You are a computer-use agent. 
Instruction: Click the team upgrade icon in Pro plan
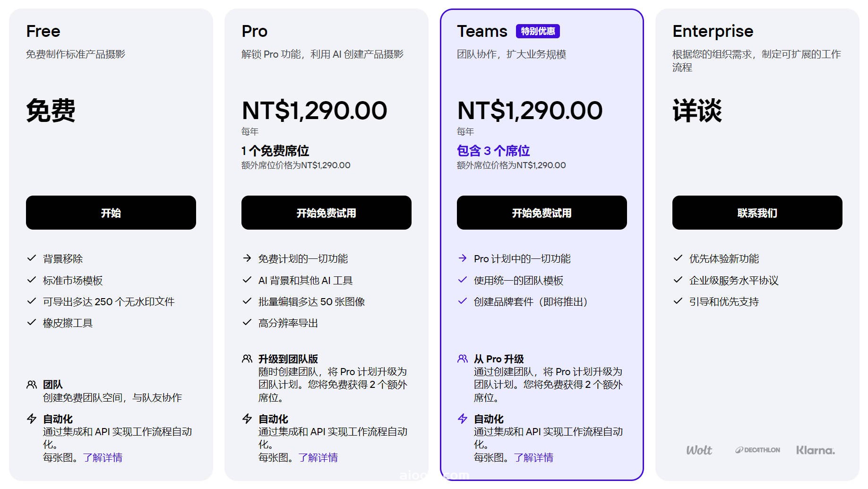coord(247,359)
